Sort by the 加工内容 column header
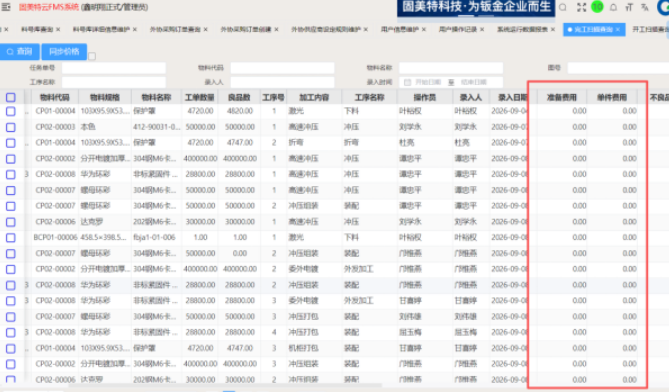Screen dimensions: 669x392 tap(314, 97)
